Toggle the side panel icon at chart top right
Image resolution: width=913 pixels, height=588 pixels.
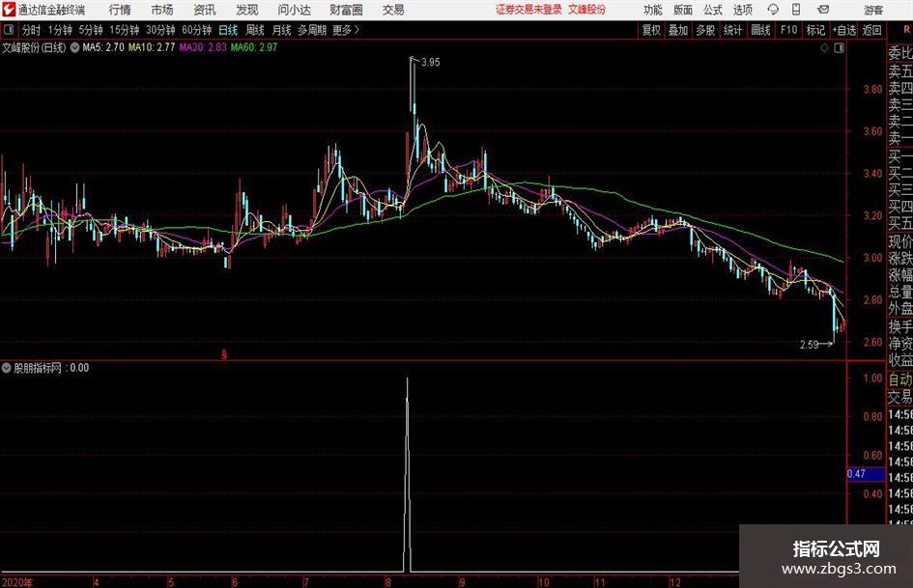click(839, 48)
